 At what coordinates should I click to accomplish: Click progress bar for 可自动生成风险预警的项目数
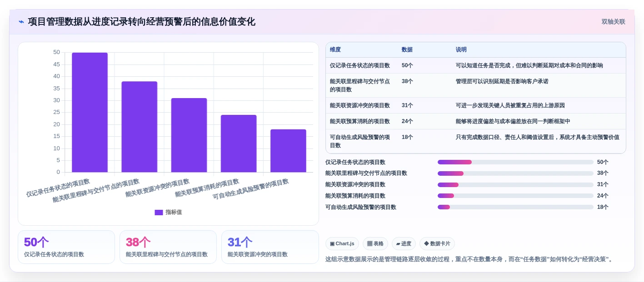tap(515, 207)
